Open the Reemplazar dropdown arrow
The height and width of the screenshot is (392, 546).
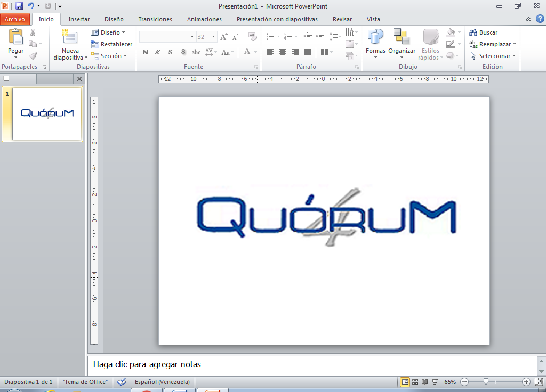pos(515,44)
